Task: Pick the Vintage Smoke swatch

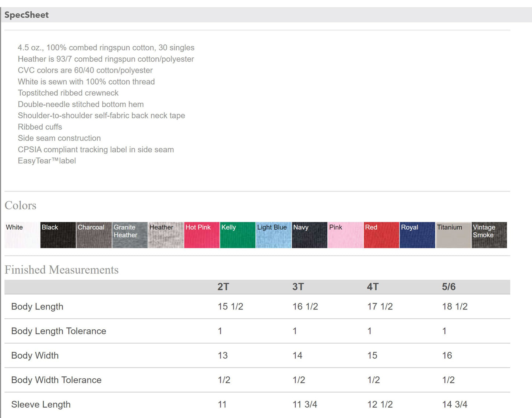Action: 489,235
